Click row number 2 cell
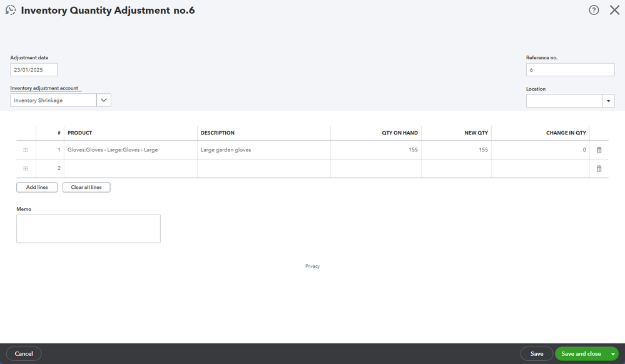Screen dimensions: 625x364 [x=50, y=169]
